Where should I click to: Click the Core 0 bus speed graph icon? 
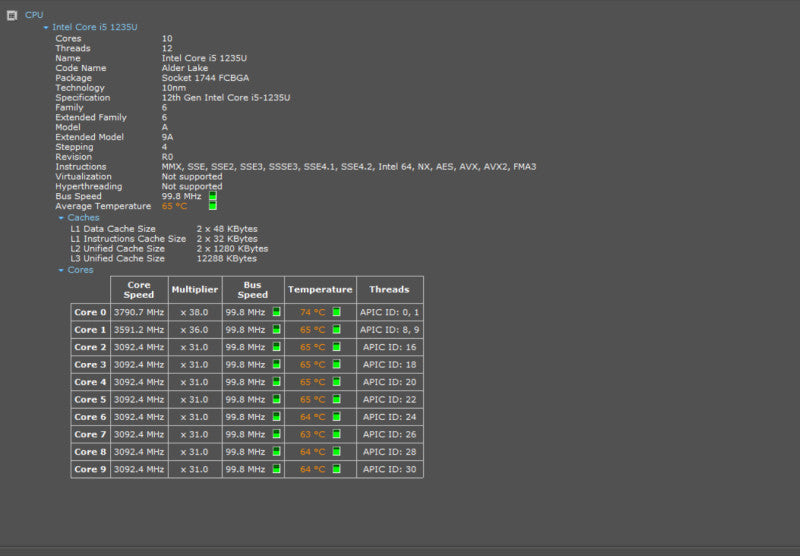[x=277, y=312]
